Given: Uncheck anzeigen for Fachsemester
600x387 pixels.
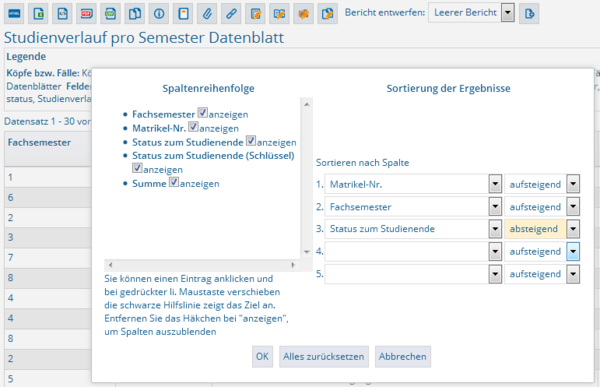Looking at the screenshot, I should tap(202, 113).
